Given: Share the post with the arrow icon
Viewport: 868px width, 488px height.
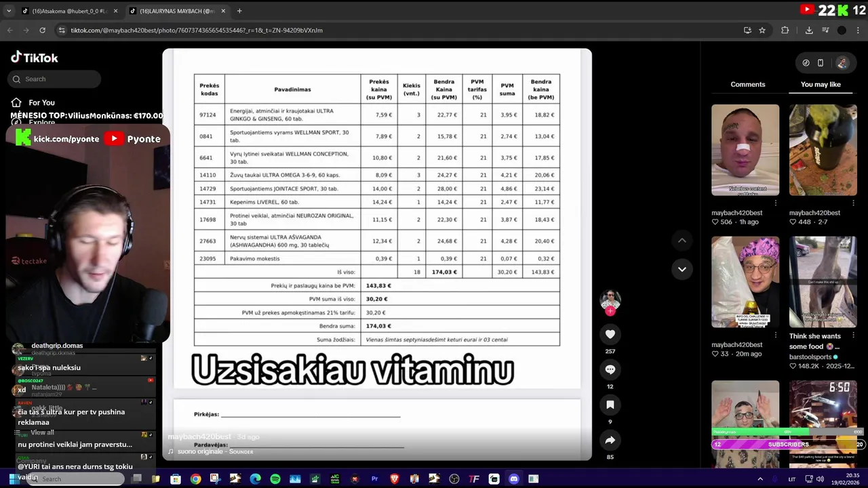Looking at the screenshot, I should tap(610, 440).
